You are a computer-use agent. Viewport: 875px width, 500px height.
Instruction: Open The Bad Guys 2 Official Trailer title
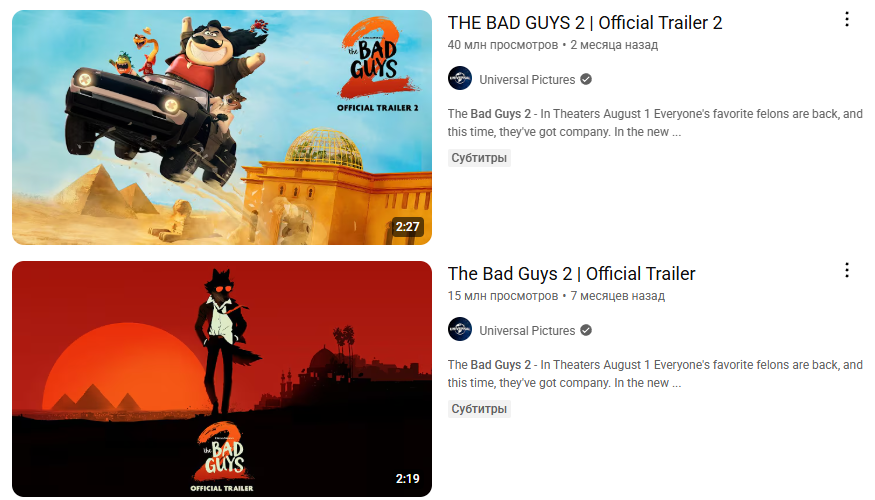tap(571, 274)
